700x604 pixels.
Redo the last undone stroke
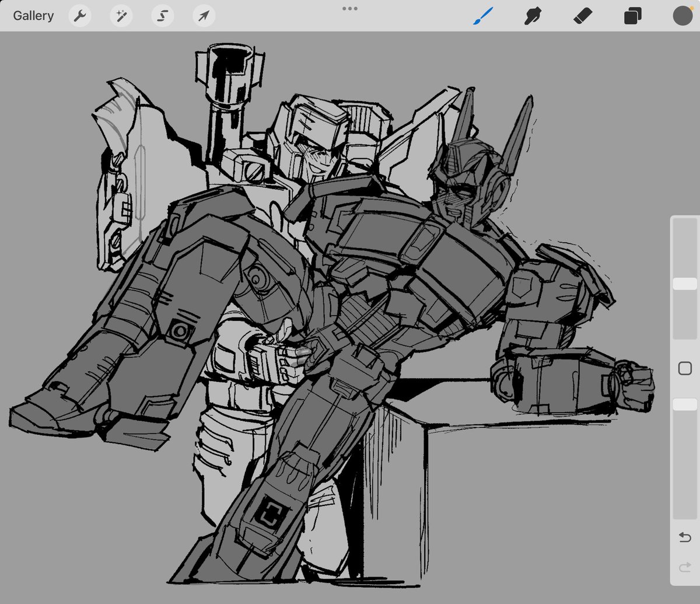tap(685, 567)
